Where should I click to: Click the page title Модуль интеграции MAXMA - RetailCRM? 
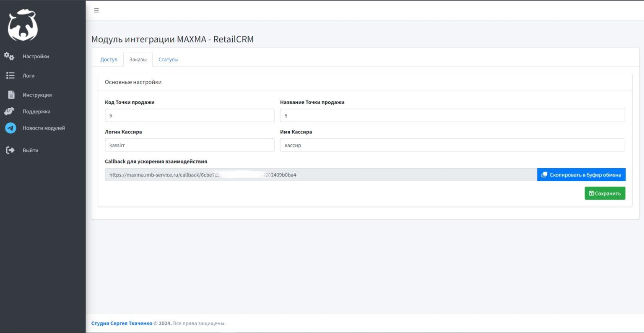172,39
